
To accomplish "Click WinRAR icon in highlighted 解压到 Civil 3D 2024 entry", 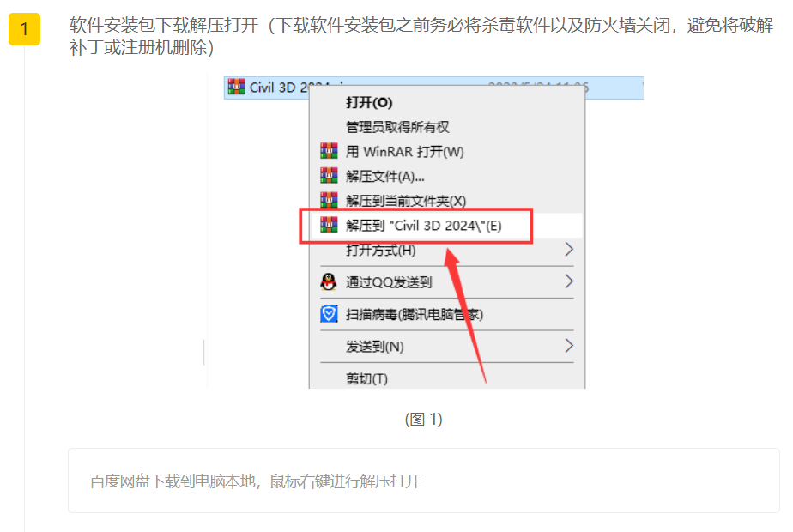I will [329, 225].
